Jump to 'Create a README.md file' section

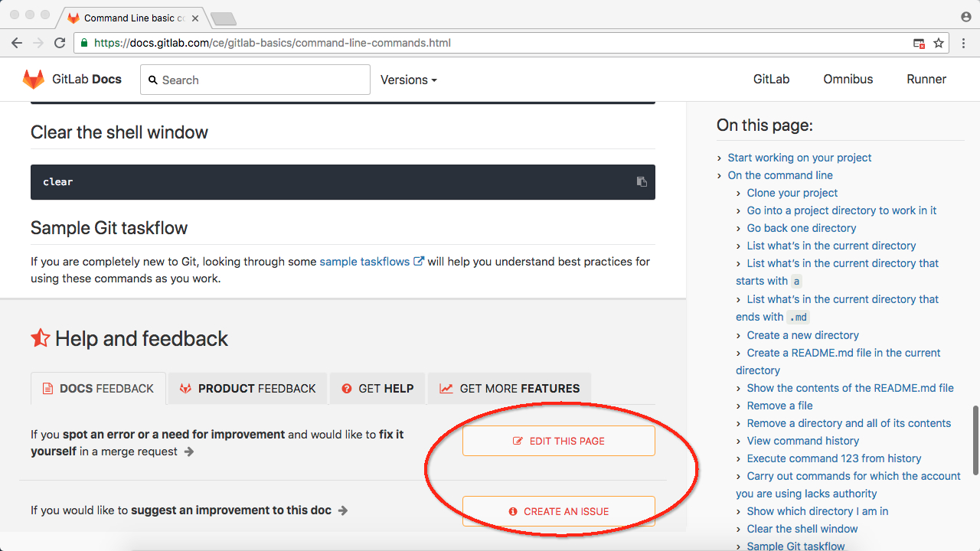pyautogui.click(x=838, y=361)
